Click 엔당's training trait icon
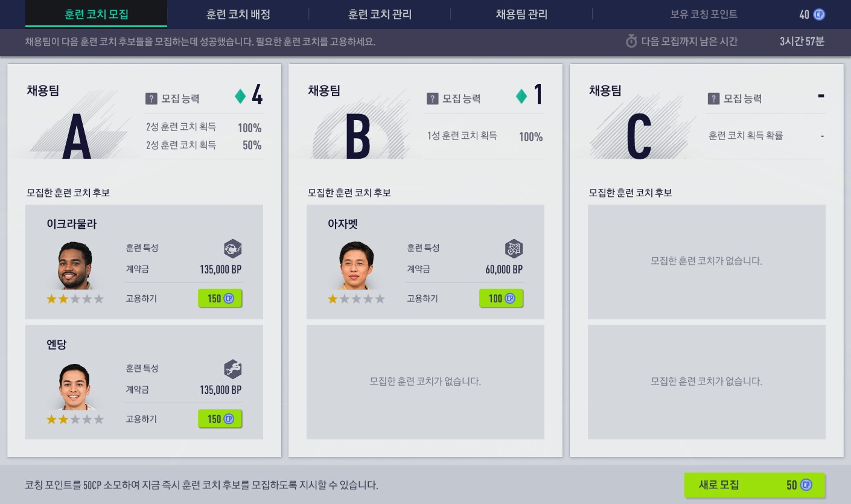Screen dimensions: 851x504 pyautogui.click(x=232, y=368)
